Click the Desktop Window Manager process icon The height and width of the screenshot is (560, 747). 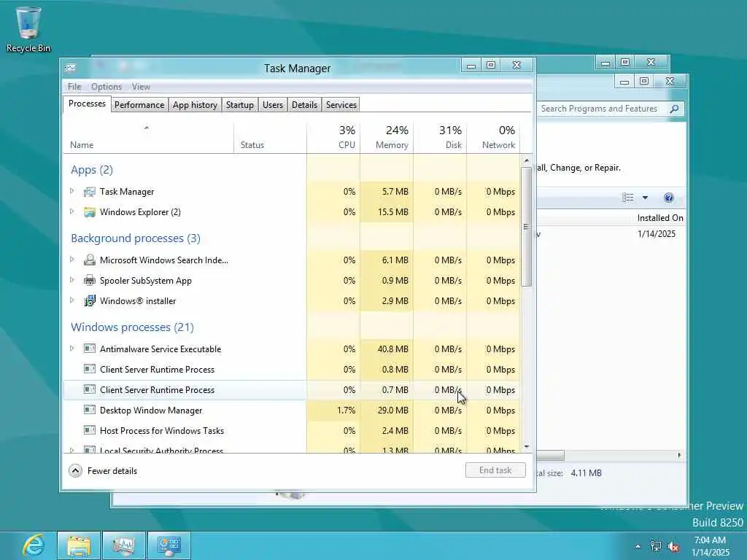[89, 410]
